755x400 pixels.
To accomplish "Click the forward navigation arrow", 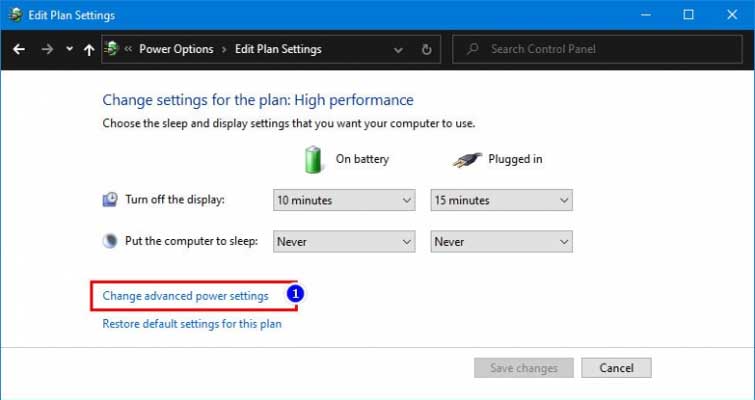I will [x=47, y=49].
